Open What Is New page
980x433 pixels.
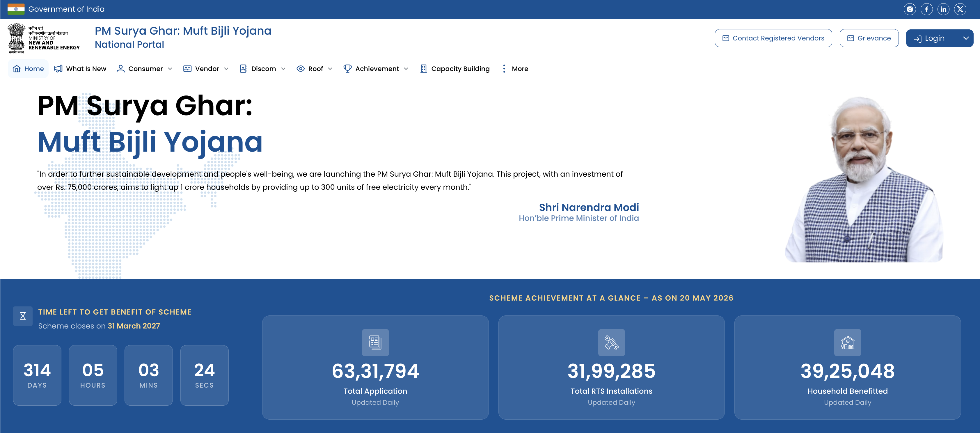coord(80,69)
